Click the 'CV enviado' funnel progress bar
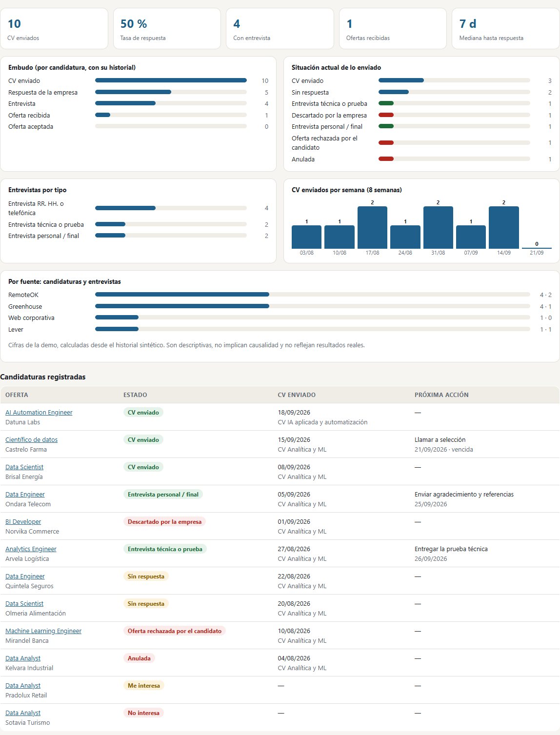Viewport: 560px width, 735px height. pyautogui.click(x=171, y=80)
